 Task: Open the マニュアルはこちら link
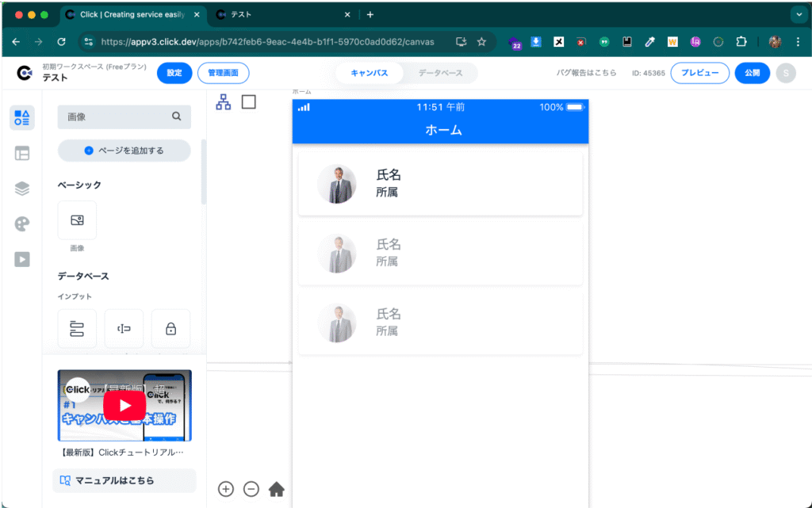(x=124, y=480)
